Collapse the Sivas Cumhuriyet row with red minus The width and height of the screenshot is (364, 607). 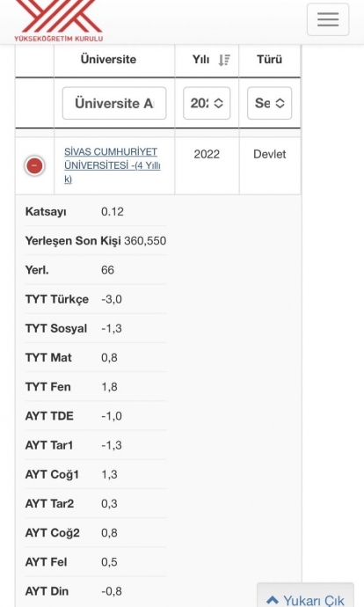pos(34,165)
